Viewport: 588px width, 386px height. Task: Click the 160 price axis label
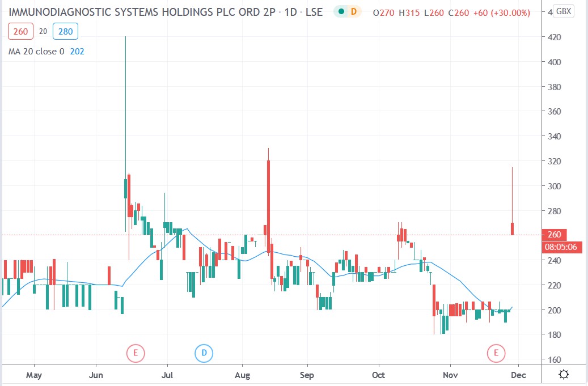click(554, 360)
